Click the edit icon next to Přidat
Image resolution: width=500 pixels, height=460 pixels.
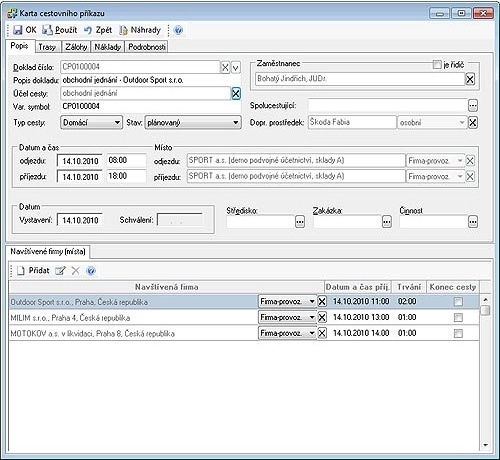pos(60,271)
